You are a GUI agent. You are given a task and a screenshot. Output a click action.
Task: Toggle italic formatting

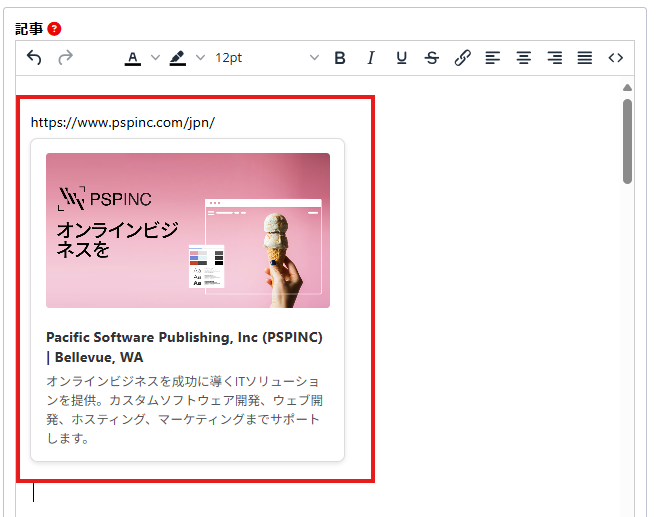pyautogui.click(x=371, y=58)
